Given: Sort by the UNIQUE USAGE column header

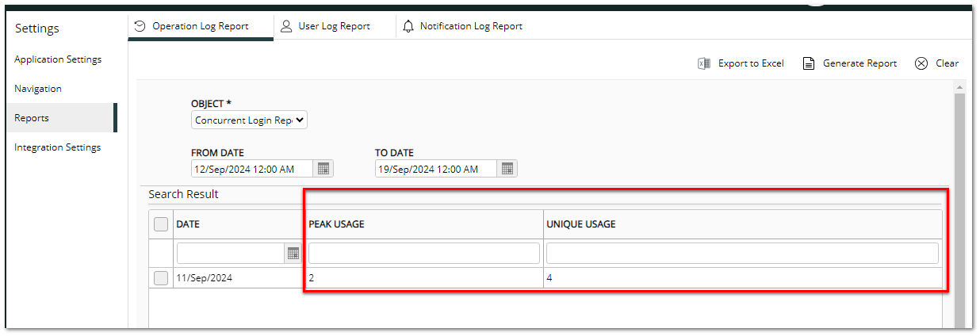Looking at the screenshot, I should click(x=581, y=224).
